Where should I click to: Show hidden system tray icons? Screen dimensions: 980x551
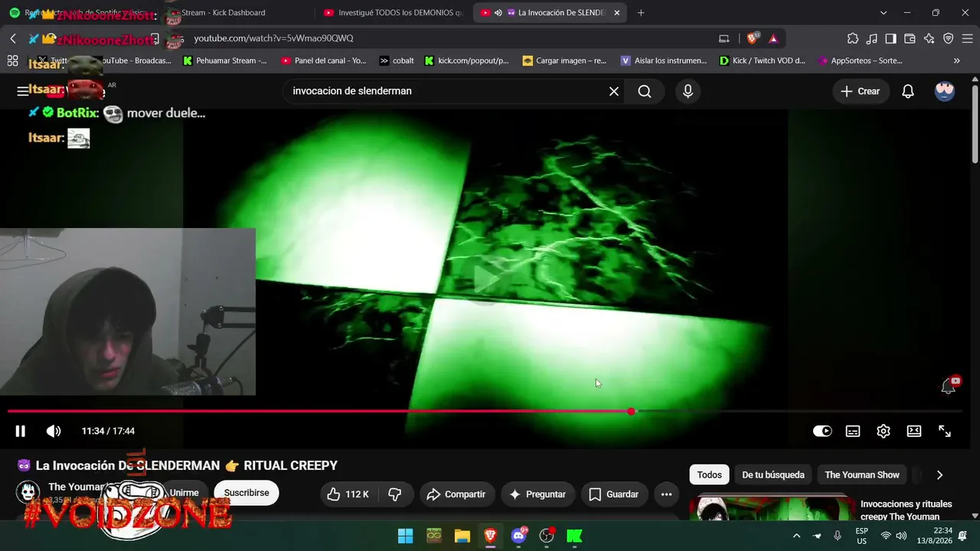796,536
